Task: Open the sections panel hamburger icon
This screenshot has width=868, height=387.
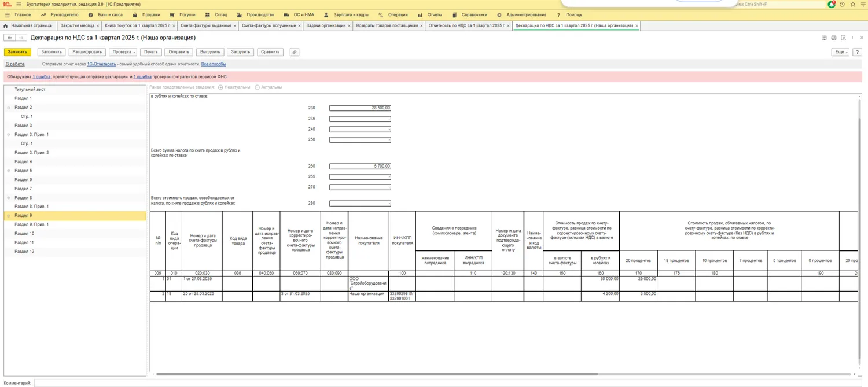Action: click(7, 15)
